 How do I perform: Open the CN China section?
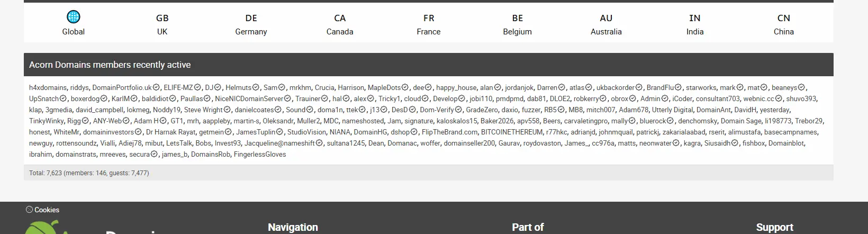pos(784,24)
